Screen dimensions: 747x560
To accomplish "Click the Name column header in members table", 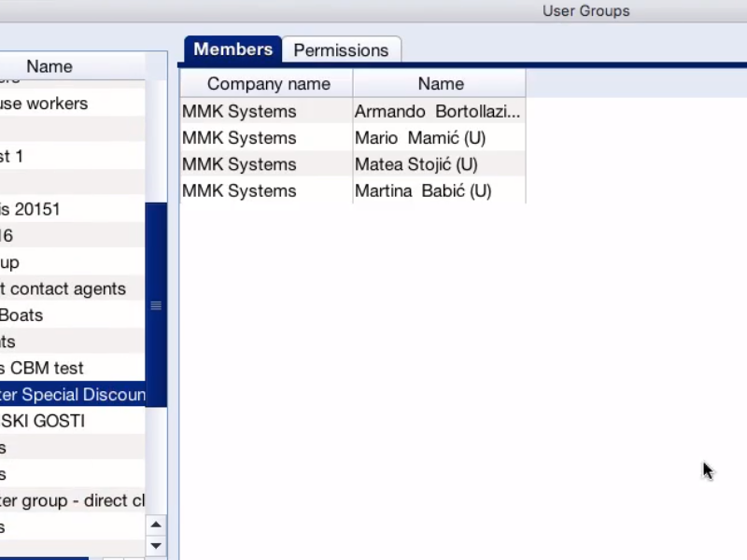I will tap(440, 84).
